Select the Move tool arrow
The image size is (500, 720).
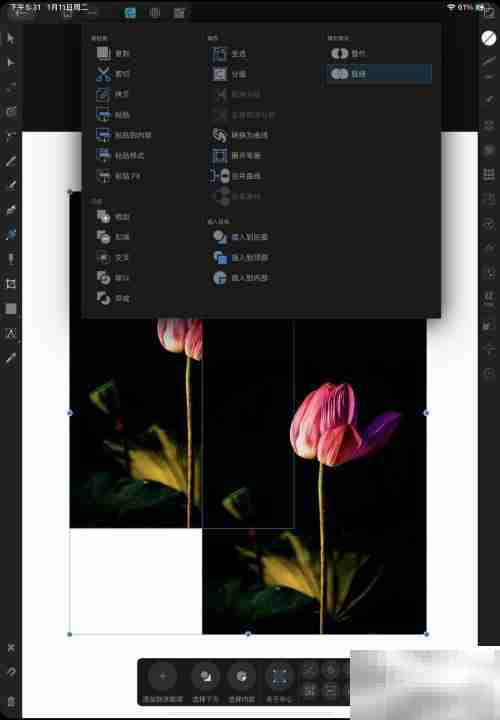[x=11, y=38]
